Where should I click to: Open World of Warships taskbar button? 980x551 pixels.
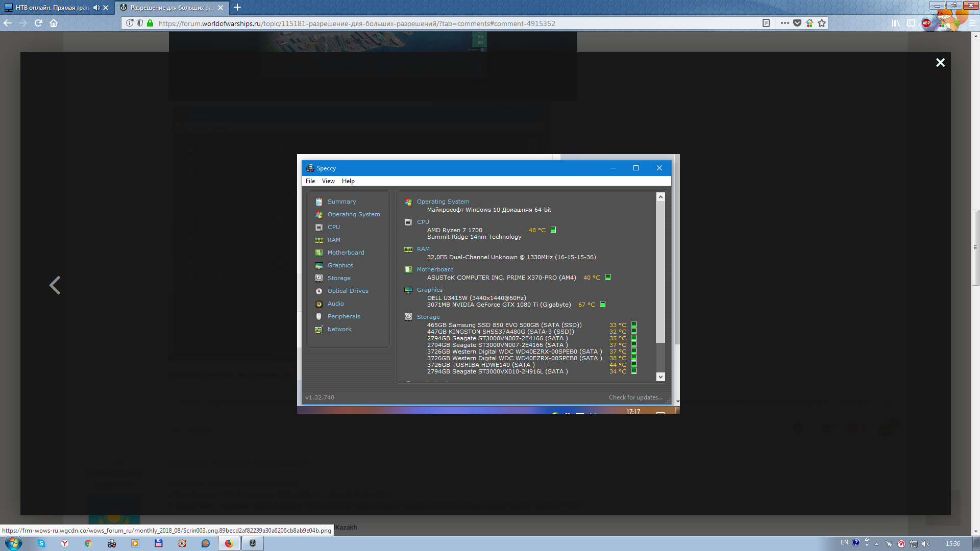click(252, 543)
